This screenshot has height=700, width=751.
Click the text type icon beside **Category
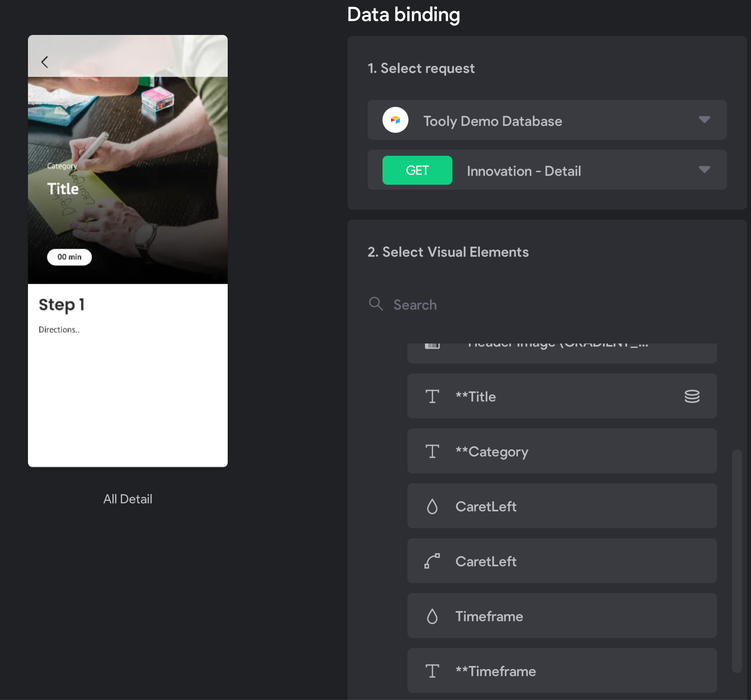[x=432, y=451]
